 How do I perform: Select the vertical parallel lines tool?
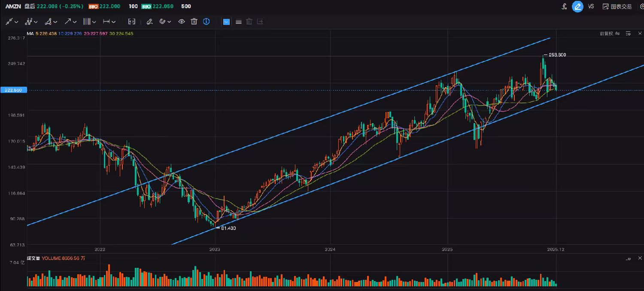pos(87,21)
